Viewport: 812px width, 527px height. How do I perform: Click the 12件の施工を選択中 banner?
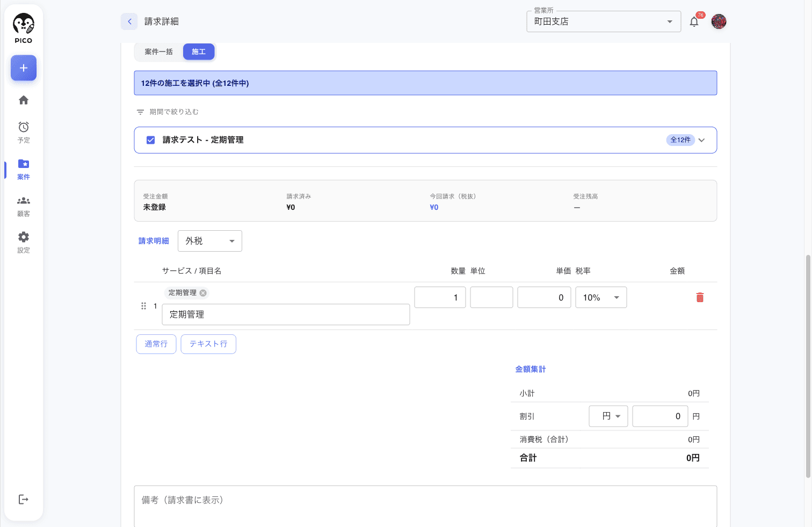pos(425,83)
